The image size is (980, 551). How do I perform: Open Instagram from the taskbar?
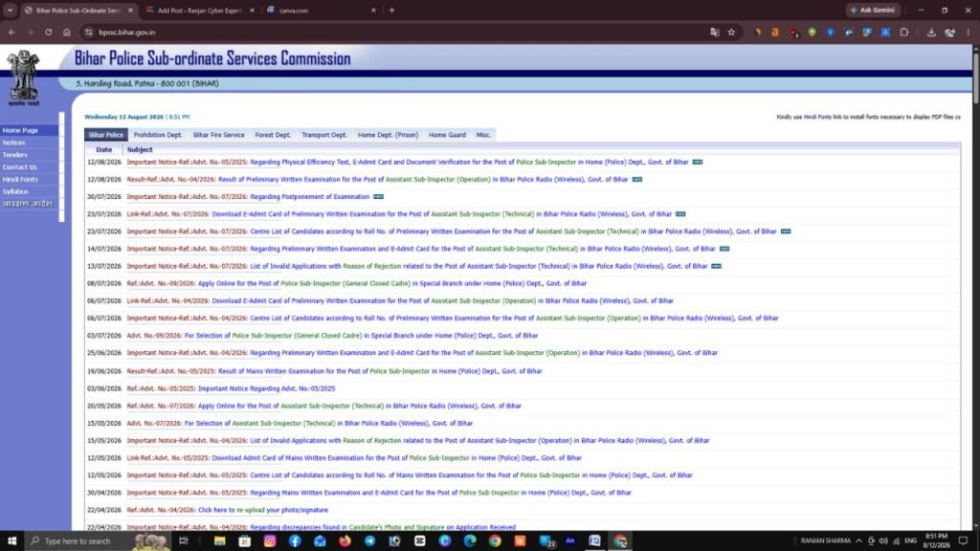tap(269, 540)
